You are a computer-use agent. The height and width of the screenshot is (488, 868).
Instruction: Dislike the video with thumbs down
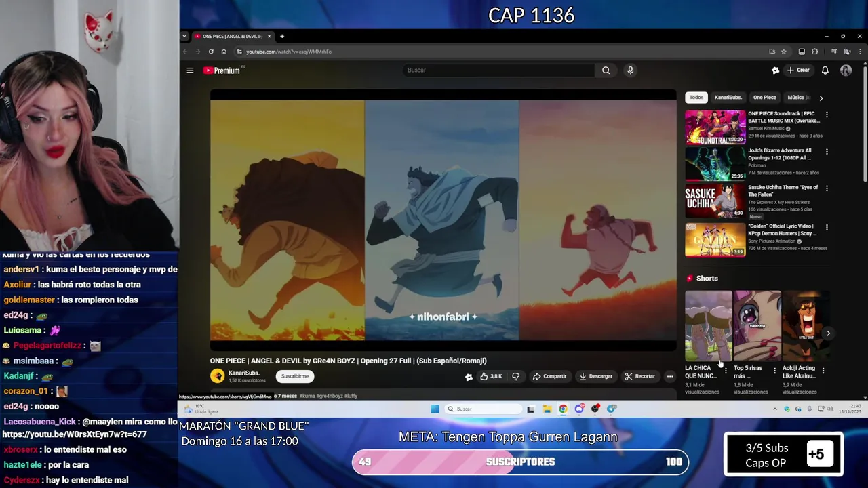pyautogui.click(x=516, y=376)
